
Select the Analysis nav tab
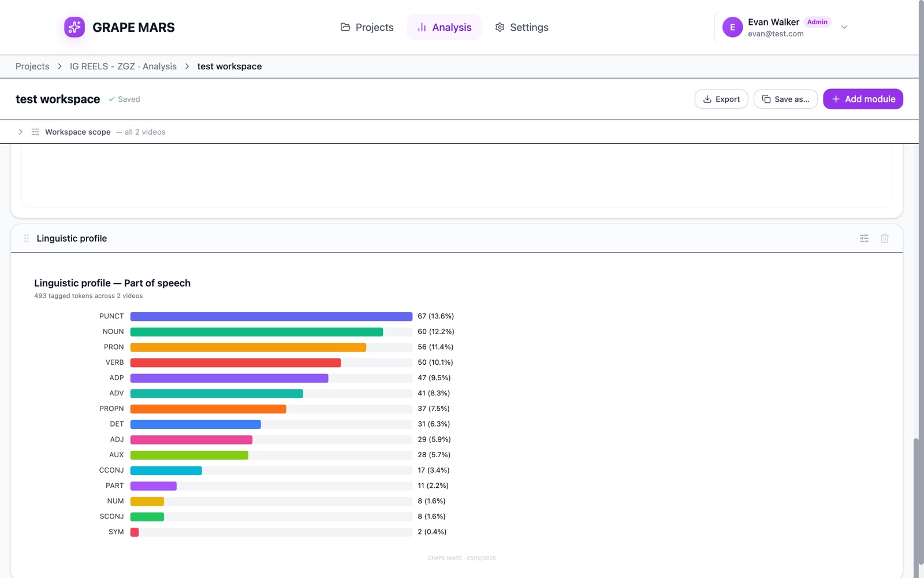(444, 27)
